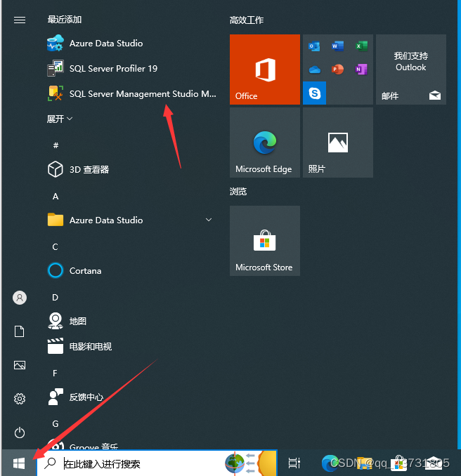Screen dimensions: 461x476
Task: Open Documents folder in Start sidebar
Action: 20,331
